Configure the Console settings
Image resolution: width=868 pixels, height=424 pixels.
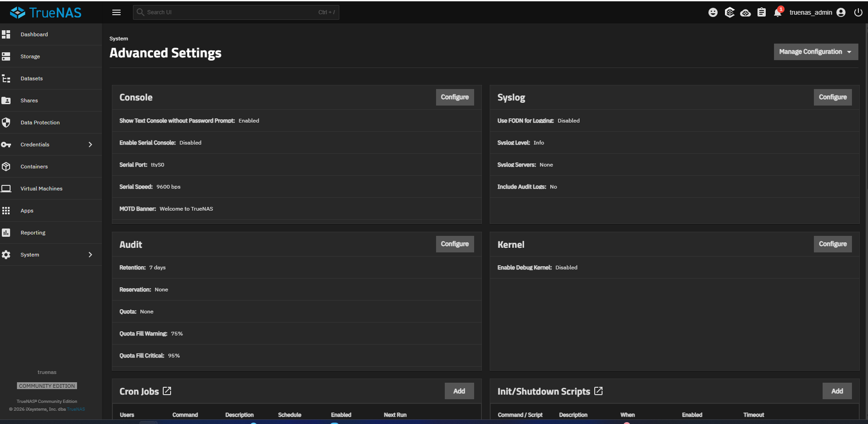point(455,97)
